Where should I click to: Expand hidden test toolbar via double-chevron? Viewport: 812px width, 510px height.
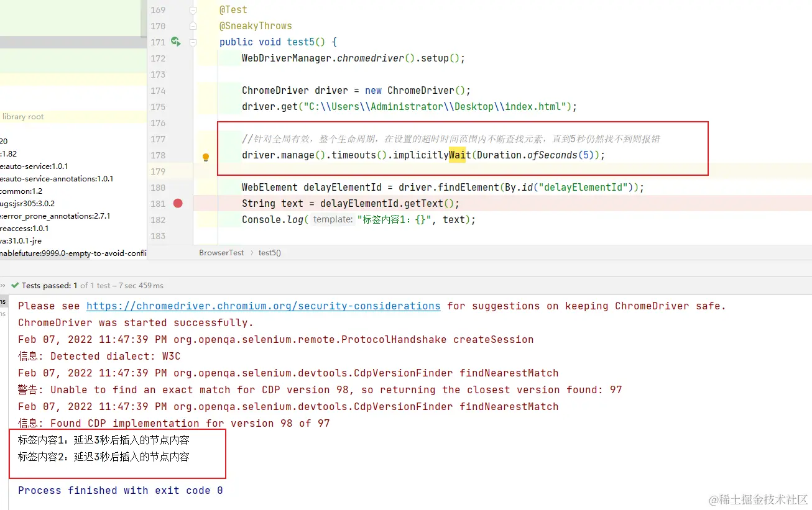(2, 286)
